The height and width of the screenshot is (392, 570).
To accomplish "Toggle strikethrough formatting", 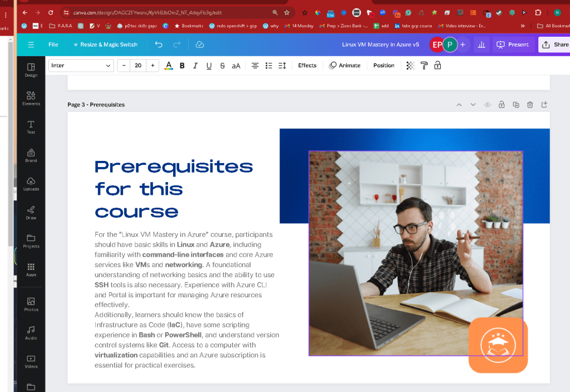I will click(x=222, y=66).
